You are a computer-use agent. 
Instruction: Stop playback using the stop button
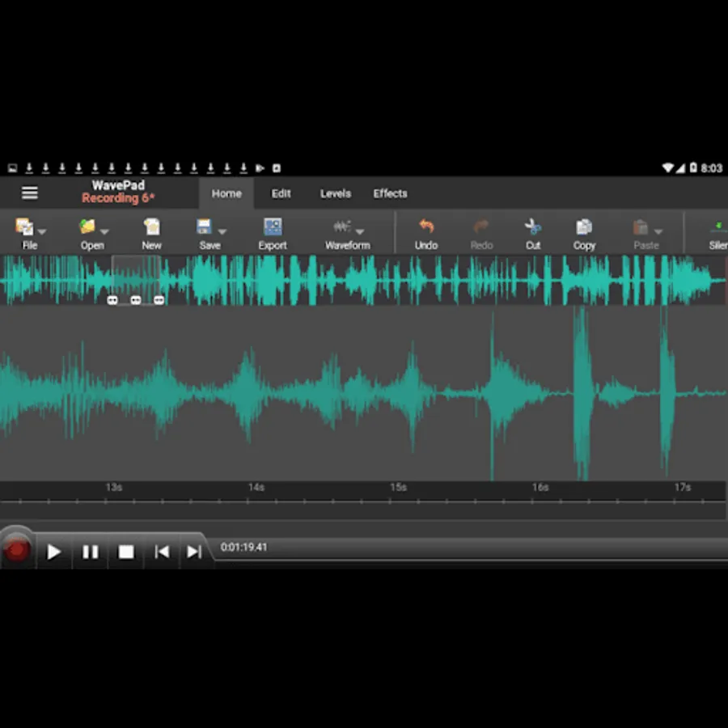126,551
